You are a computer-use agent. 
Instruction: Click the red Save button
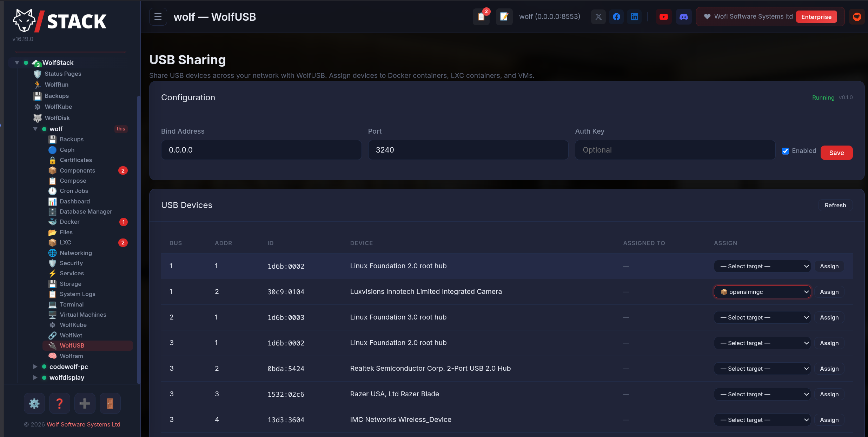(x=836, y=153)
